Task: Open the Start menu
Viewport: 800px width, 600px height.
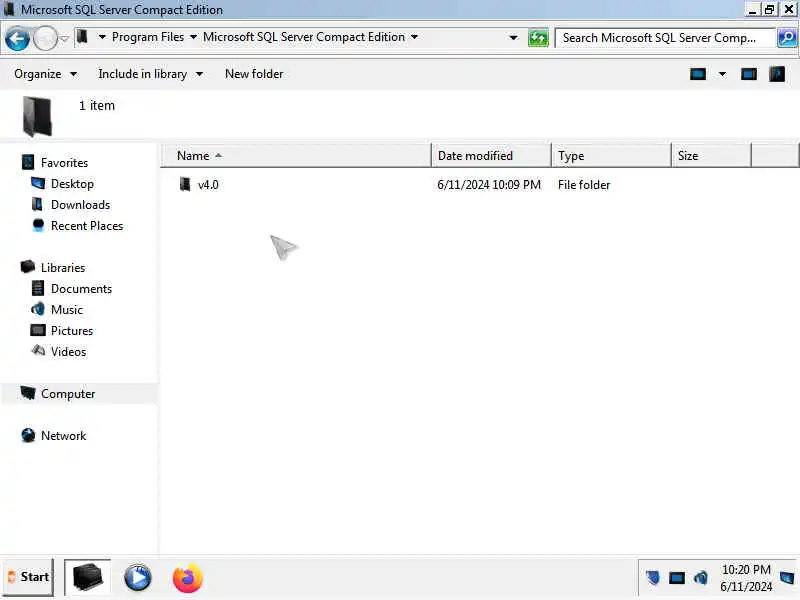Action: [28, 577]
